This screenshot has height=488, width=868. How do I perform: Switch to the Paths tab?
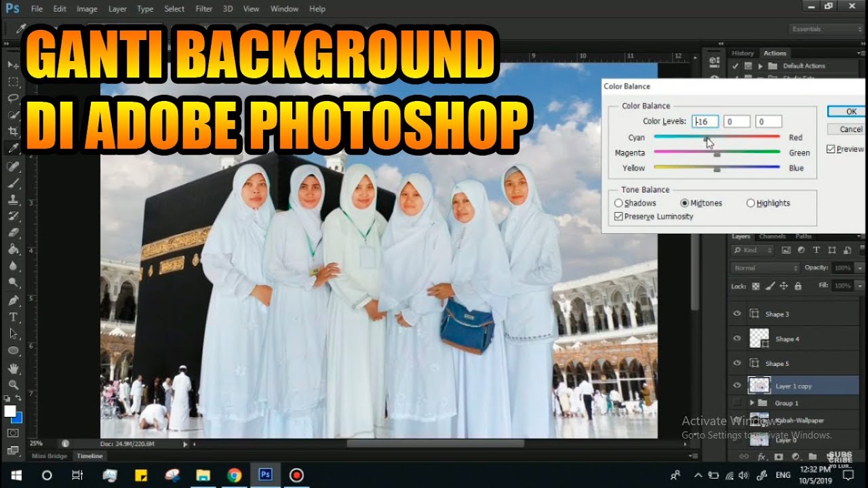tap(804, 237)
